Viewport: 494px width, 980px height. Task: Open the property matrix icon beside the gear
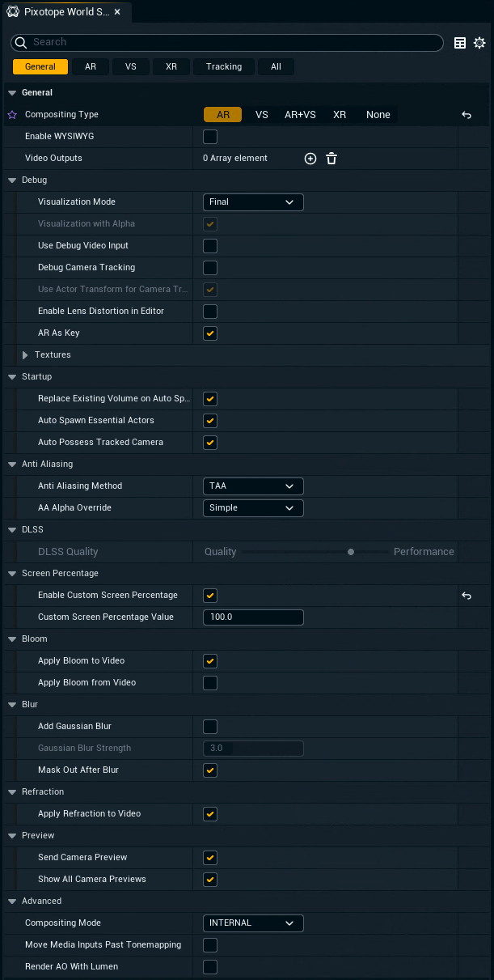click(458, 43)
